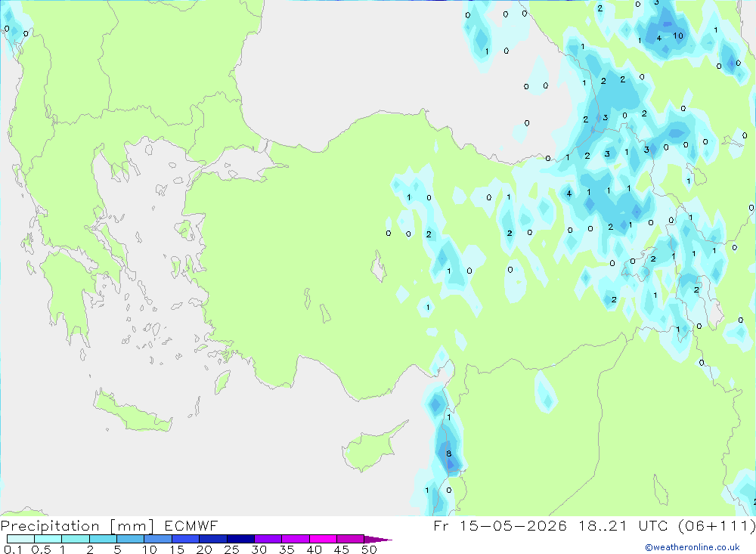
Task: Click the legend label '35'
Action: [x=287, y=549]
